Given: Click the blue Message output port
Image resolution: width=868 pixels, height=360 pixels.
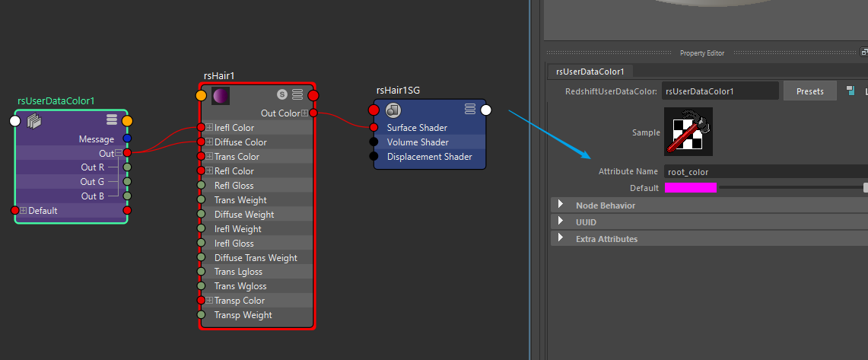Looking at the screenshot, I should pos(127,139).
